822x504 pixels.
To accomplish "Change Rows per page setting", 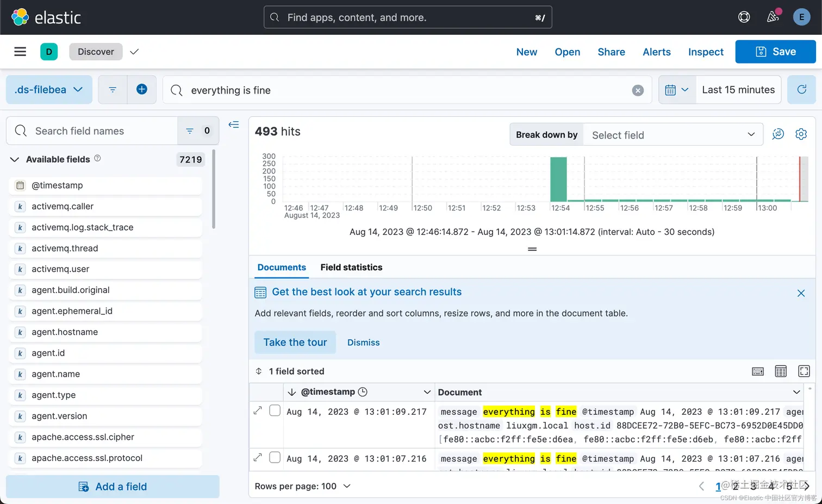I will click(x=303, y=486).
